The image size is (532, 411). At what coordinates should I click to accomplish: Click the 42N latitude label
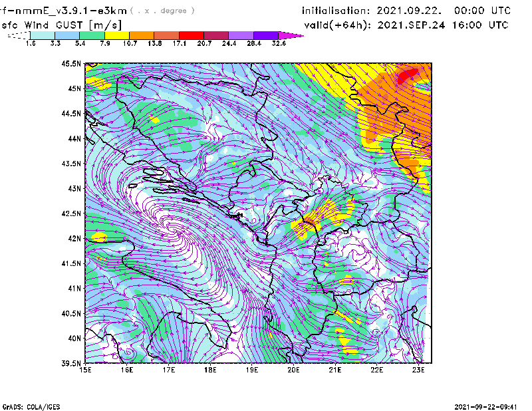[x=74, y=239]
